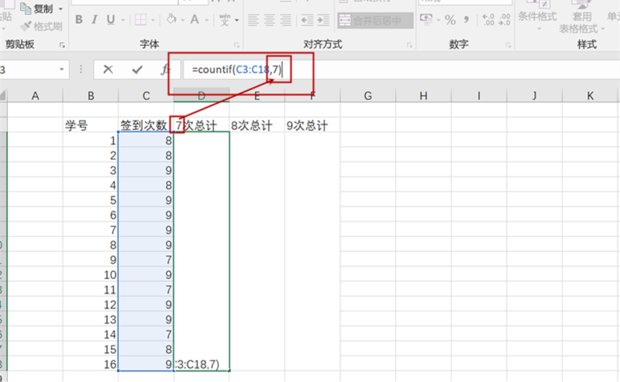Screen dimensions: 620x382
Task: Select column B header
Action: pos(91,96)
